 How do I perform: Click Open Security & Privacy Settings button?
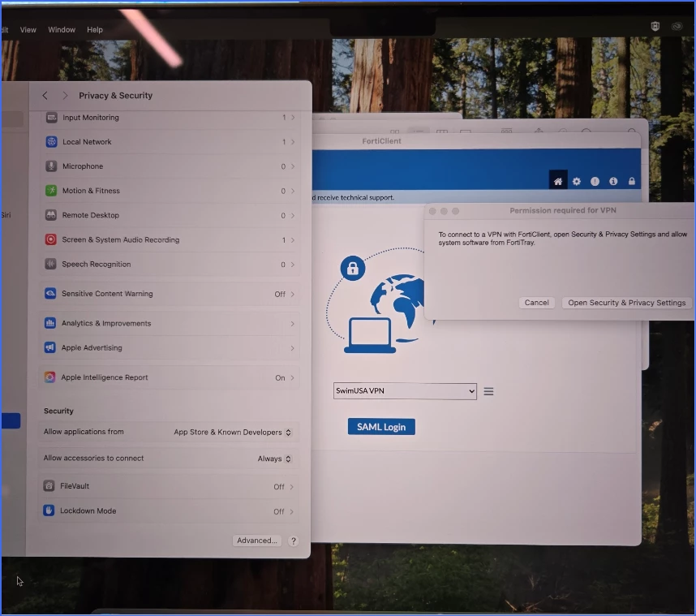click(627, 303)
